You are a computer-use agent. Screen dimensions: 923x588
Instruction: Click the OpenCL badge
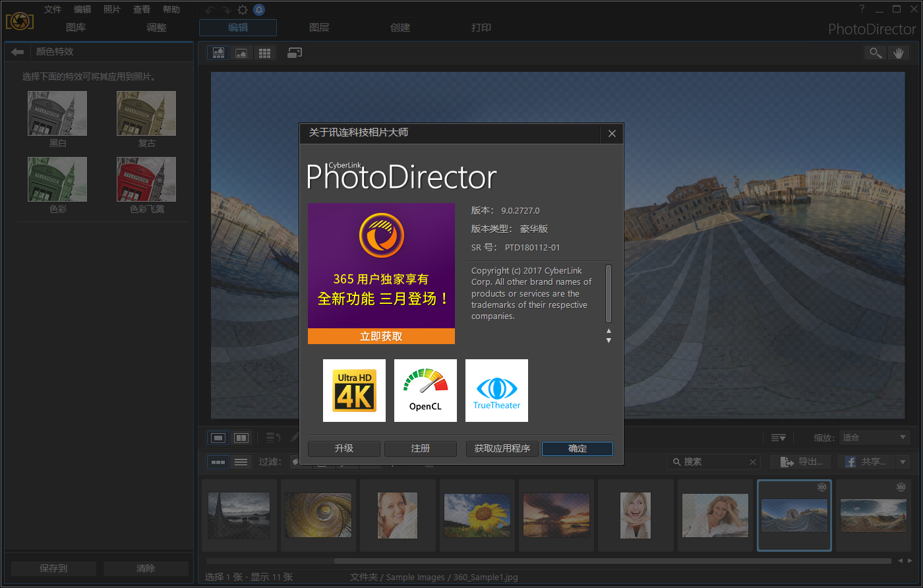click(425, 390)
